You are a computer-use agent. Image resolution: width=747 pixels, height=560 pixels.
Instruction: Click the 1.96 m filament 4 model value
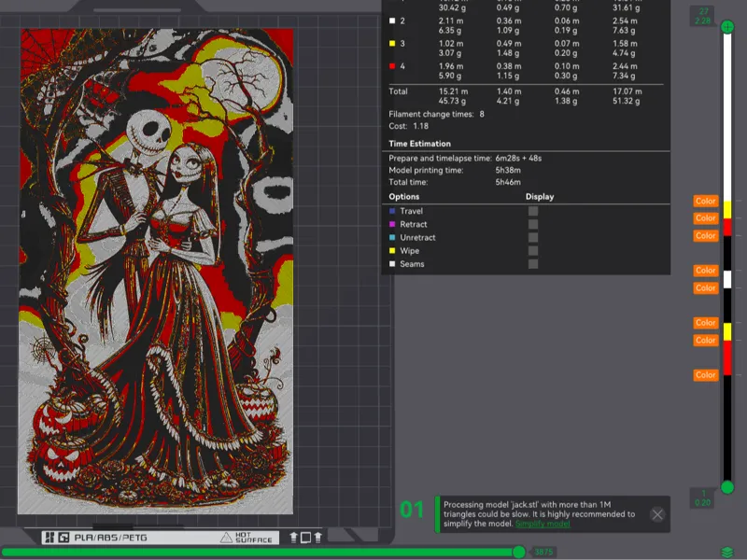pyautogui.click(x=451, y=66)
